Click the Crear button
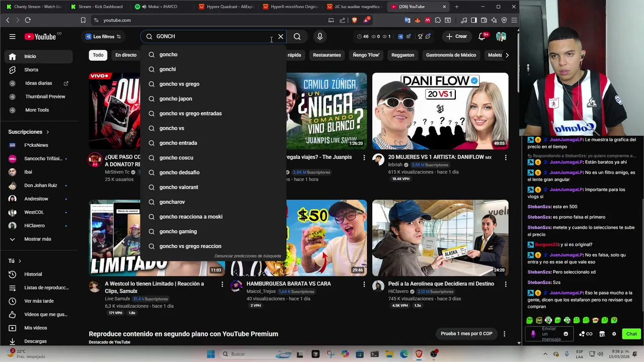644x362 pixels. tap(457, 36)
